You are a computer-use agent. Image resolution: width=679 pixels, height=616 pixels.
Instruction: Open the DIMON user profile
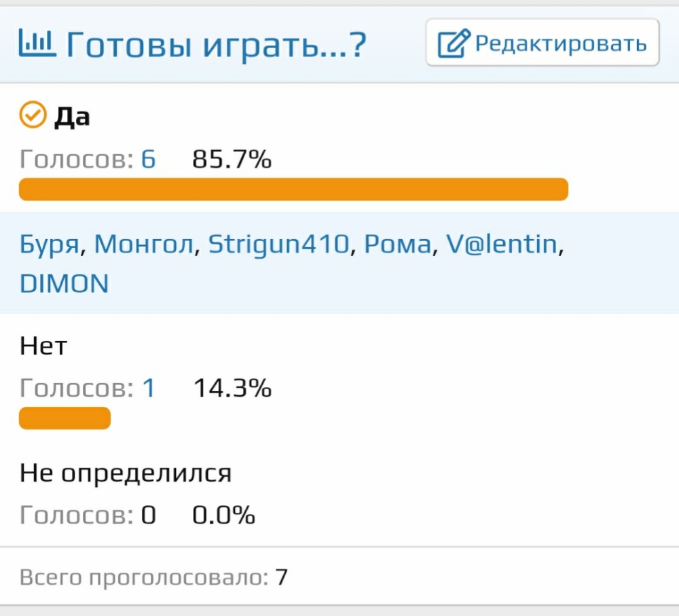point(65,283)
